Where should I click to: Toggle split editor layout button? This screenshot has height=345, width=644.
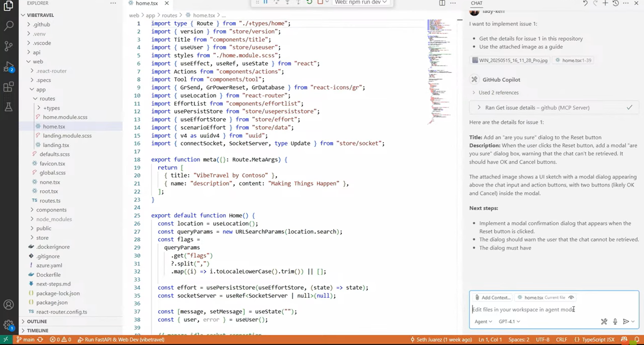click(442, 3)
